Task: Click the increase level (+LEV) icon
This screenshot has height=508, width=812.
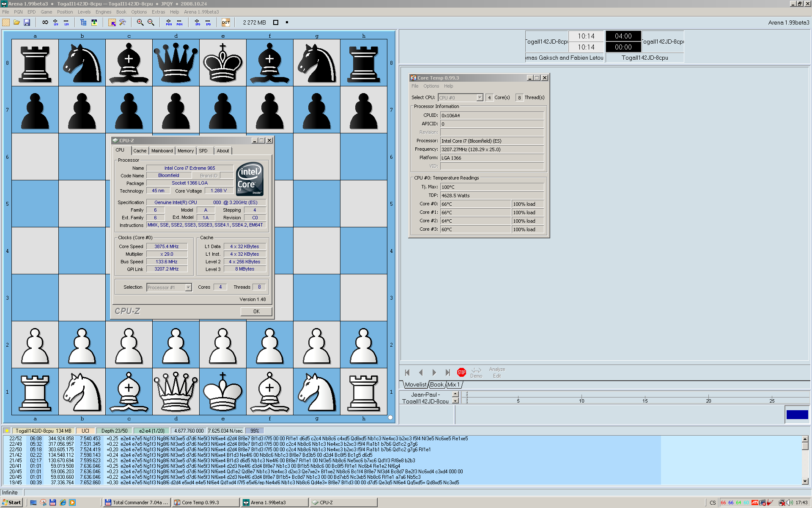Action: 56,22
